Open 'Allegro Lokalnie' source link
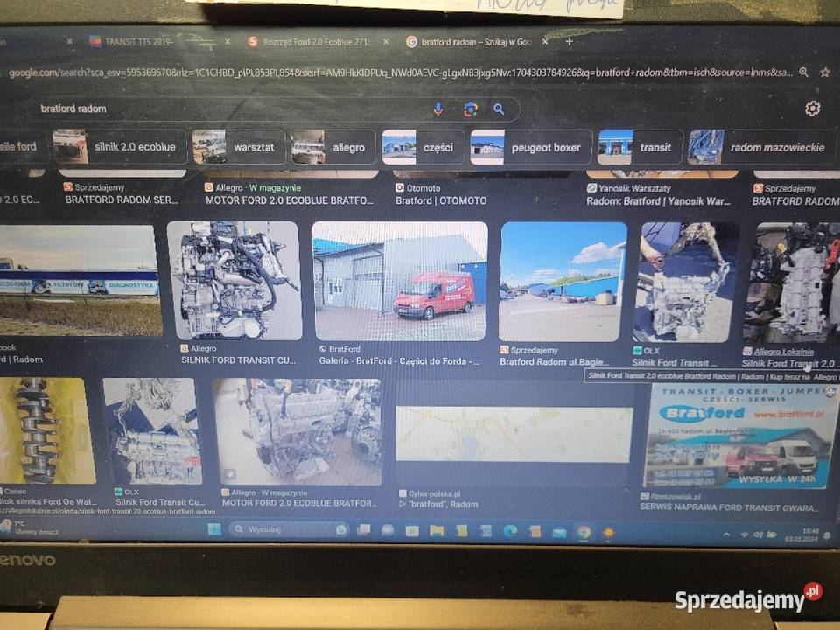 click(x=783, y=352)
